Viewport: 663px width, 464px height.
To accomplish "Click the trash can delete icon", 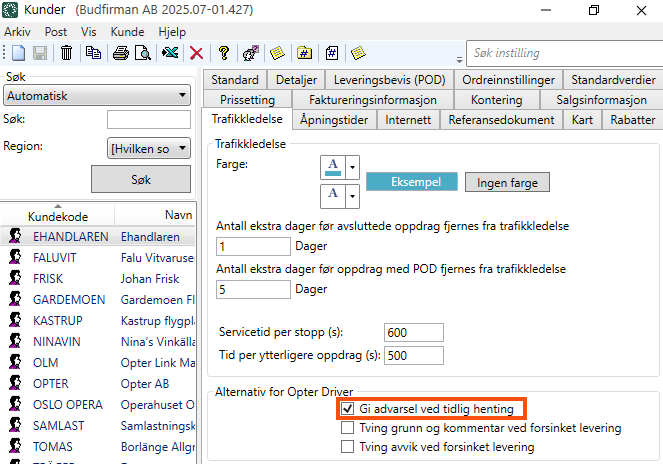I will point(66,53).
